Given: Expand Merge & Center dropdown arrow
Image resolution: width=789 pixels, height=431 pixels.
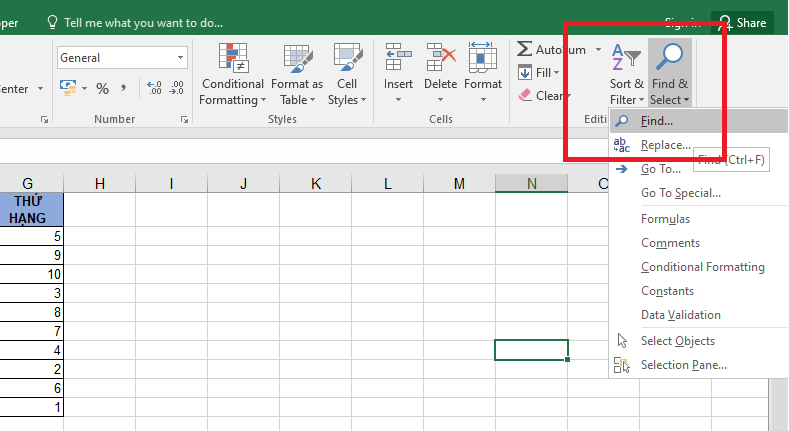Looking at the screenshot, I should point(40,89).
